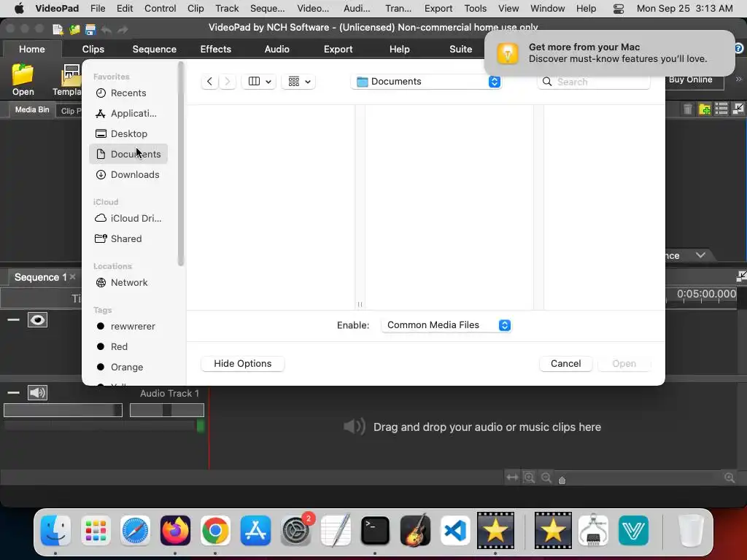747x560 pixels.
Task: Select Network under Locations
Action: (x=128, y=282)
